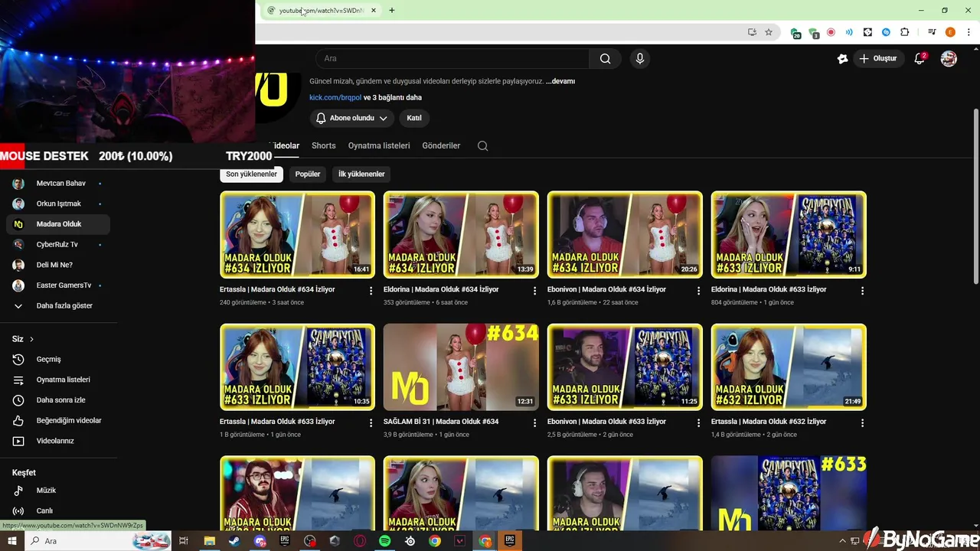Screen dimensions: 980x551
Task: Open the Chrome extensions puzzle icon
Action: [904, 32]
